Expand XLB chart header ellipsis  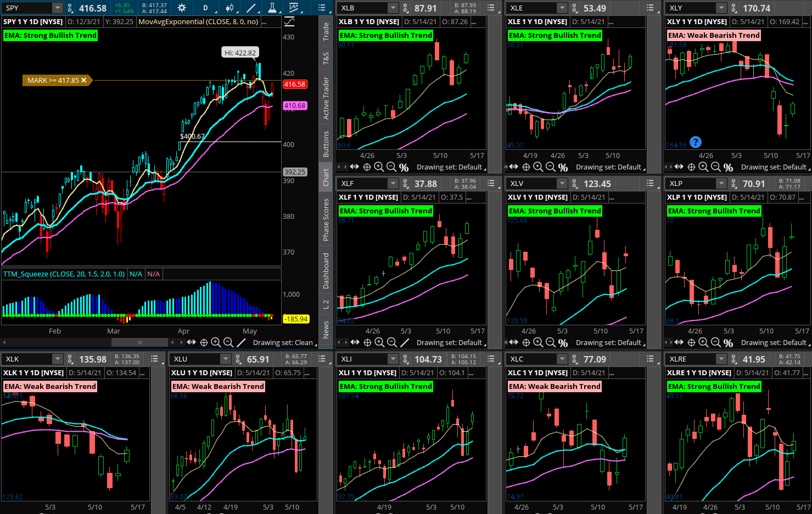tap(475, 22)
